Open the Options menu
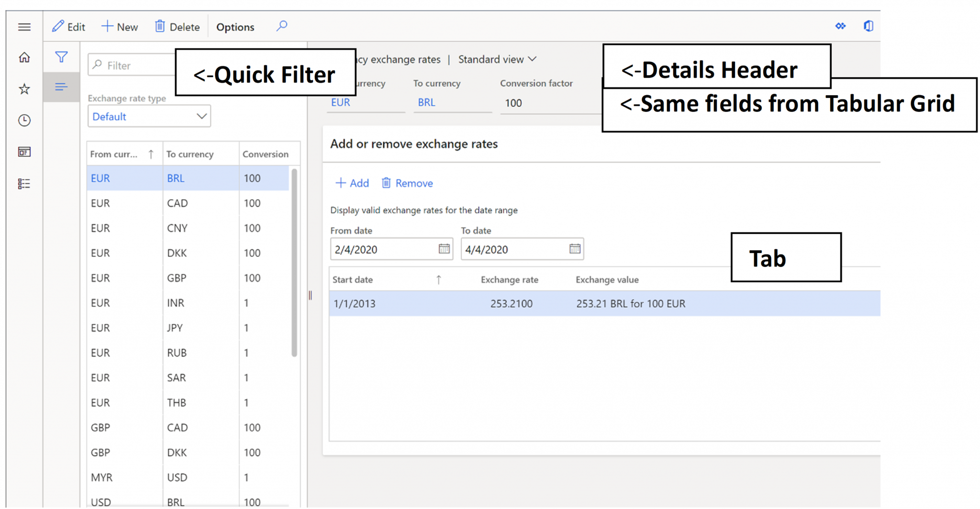The height and width of the screenshot is (509, 980). (235, 27)
